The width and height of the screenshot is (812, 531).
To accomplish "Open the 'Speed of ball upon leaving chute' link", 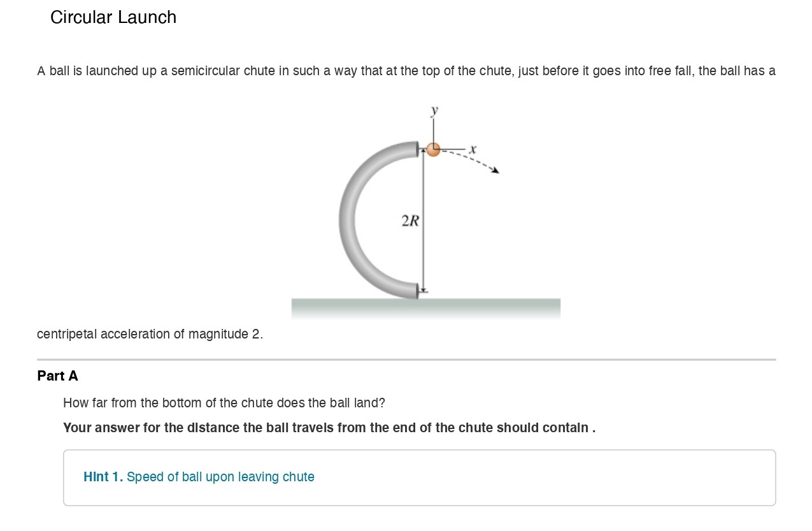I will pyautogui.click(x=220, y=477).
